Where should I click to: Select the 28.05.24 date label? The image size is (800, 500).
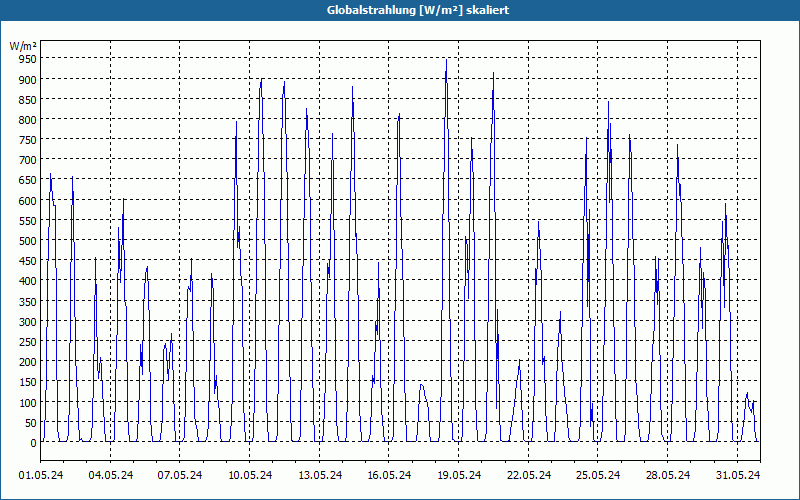(667, 475)
